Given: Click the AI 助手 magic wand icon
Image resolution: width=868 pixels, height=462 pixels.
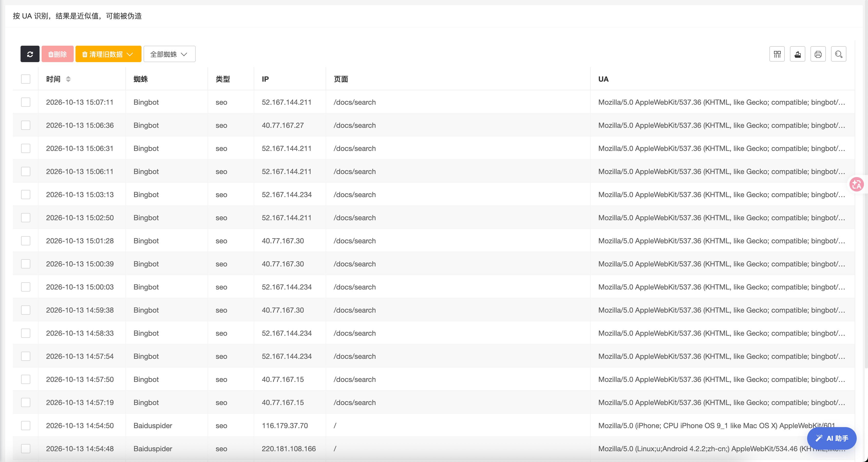Looking at the screenshot, I should click(x=819, y=438).
